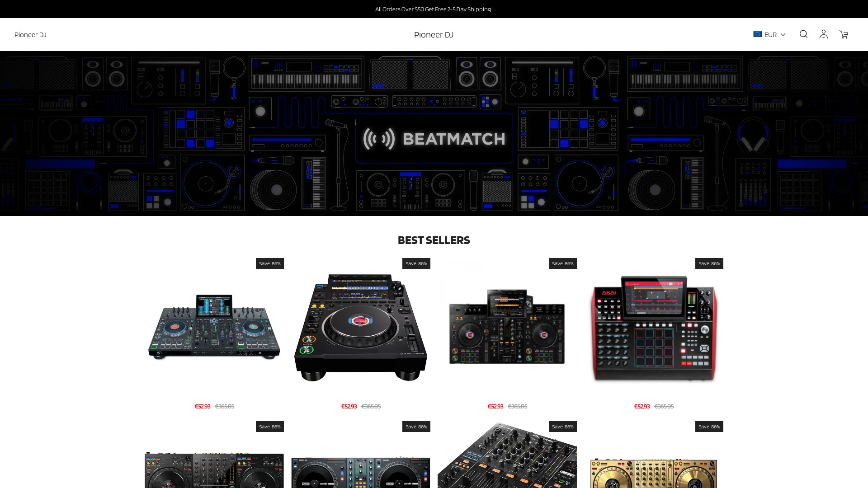868x488 pixels.
Task: Click the BEATMATCH hero banner
Action: point(434,133)
